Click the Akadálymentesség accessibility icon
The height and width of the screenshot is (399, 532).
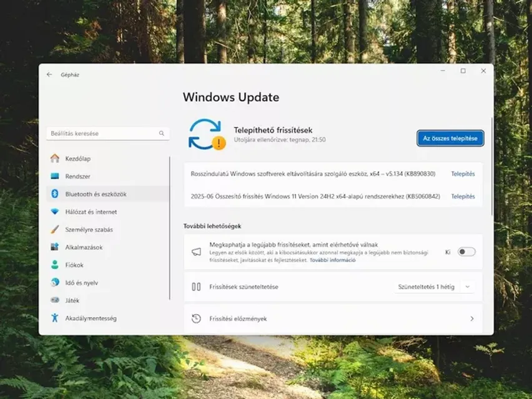[54, 318]
